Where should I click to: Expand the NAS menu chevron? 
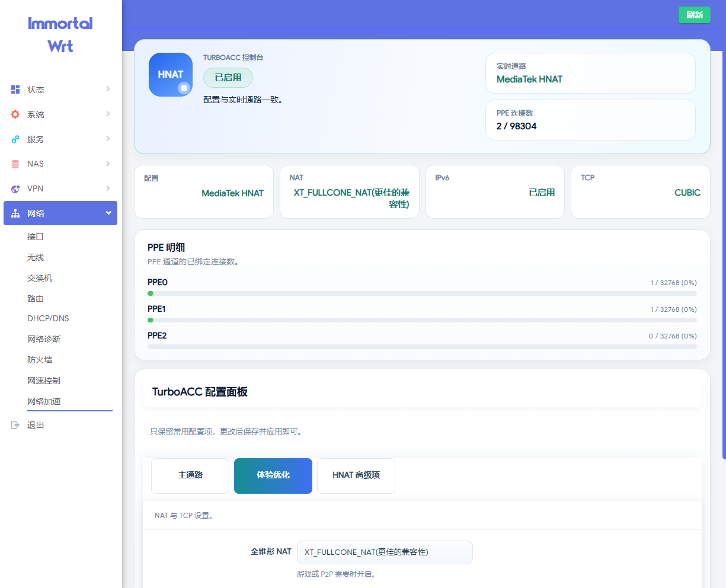point(108,164)
